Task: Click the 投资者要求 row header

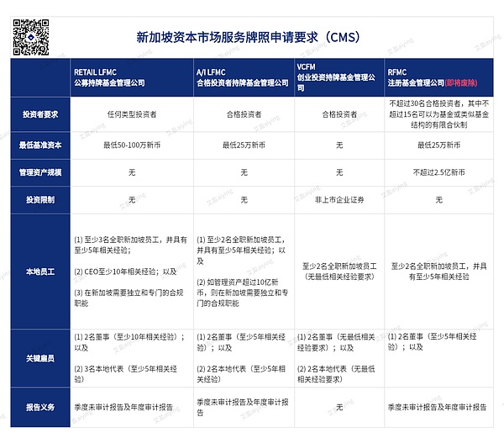Action: click(39, 116)
